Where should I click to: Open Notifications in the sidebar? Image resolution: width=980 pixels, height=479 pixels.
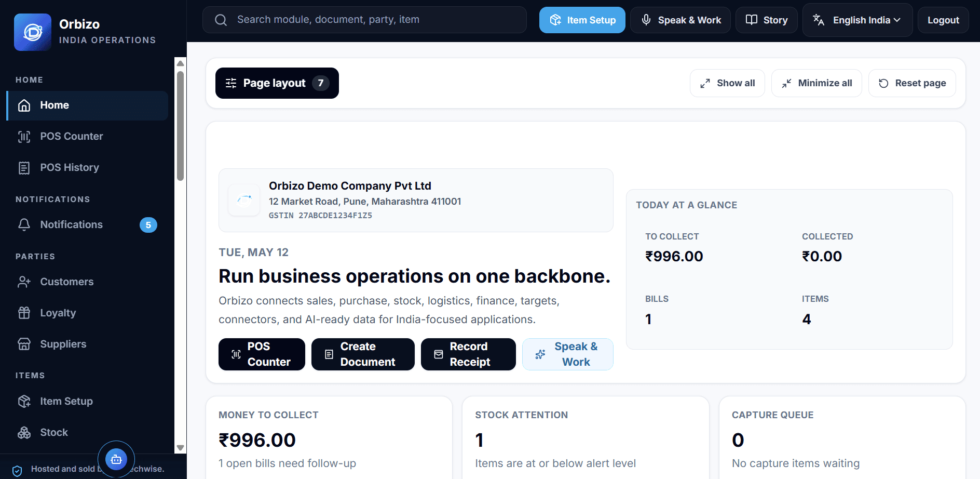point(87,224)
